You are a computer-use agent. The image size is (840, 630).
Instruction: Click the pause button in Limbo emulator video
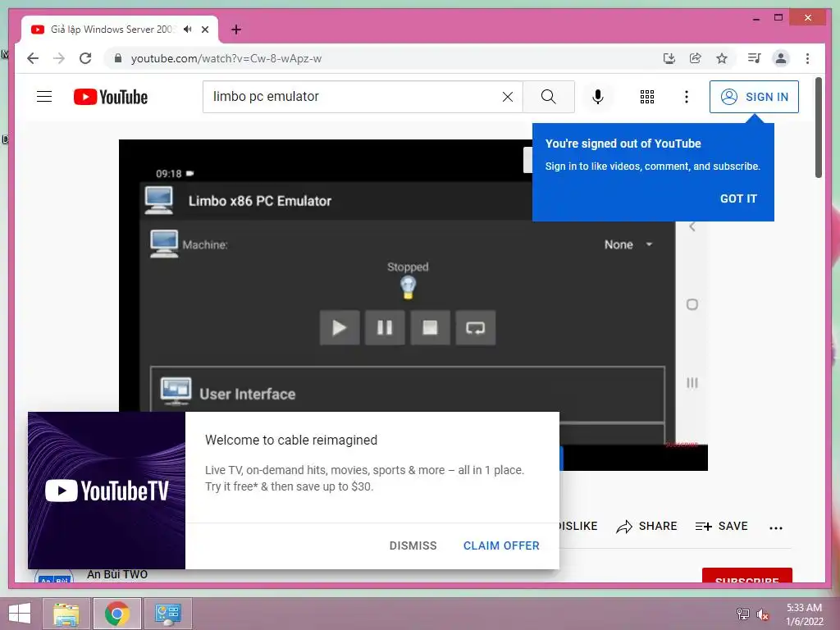[x=385, y=327]
